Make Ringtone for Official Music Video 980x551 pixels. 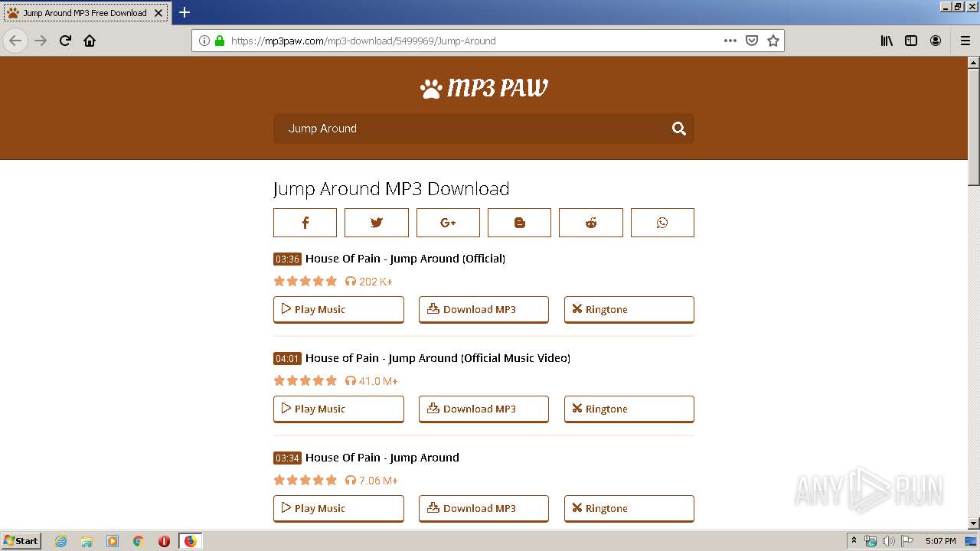coord(629,409)
